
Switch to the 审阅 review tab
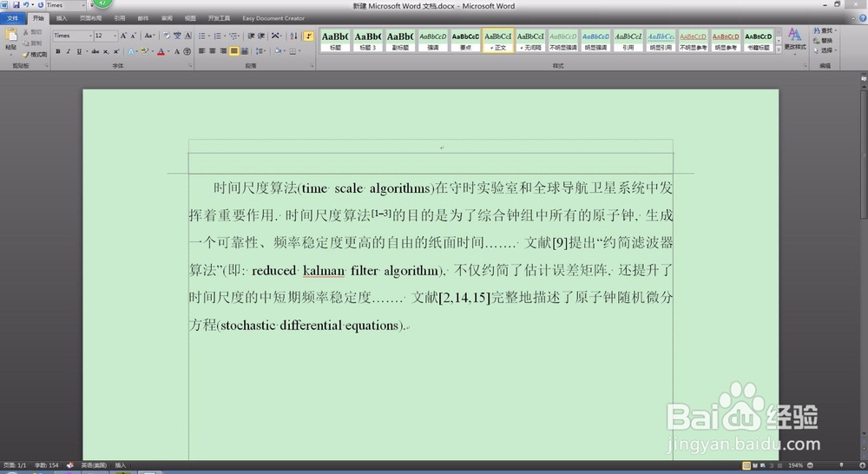(x=167, y=18)
